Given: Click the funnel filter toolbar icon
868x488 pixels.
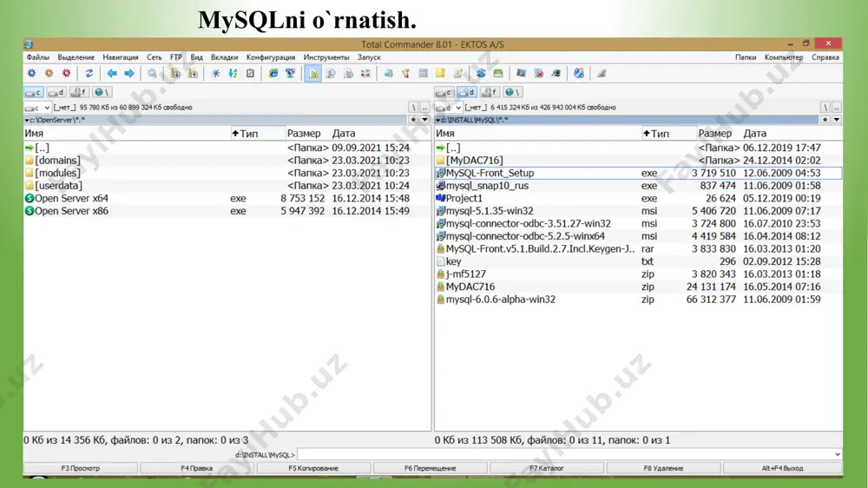Looking at the screenshot, I should pyautogui.click(x=405, y=73).
